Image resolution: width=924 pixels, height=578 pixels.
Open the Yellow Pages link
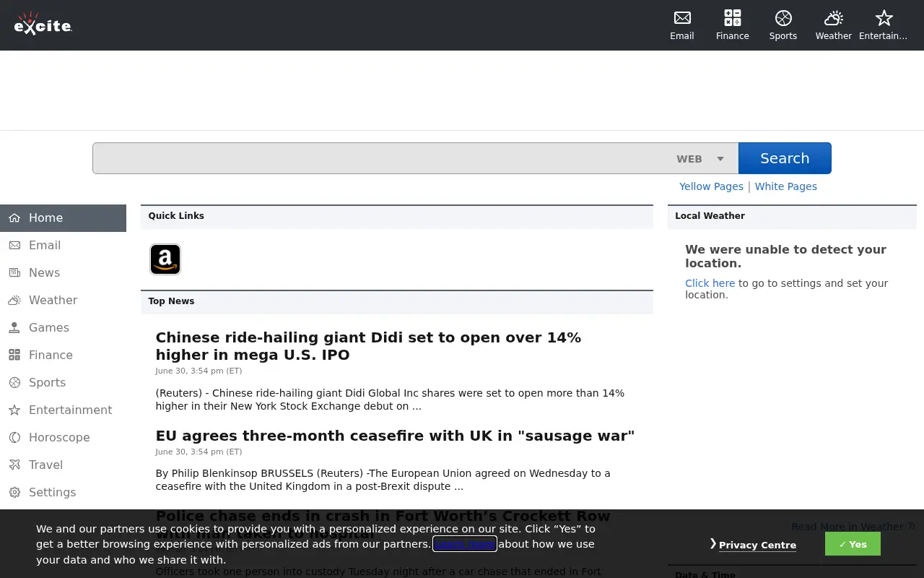[711, 186]
